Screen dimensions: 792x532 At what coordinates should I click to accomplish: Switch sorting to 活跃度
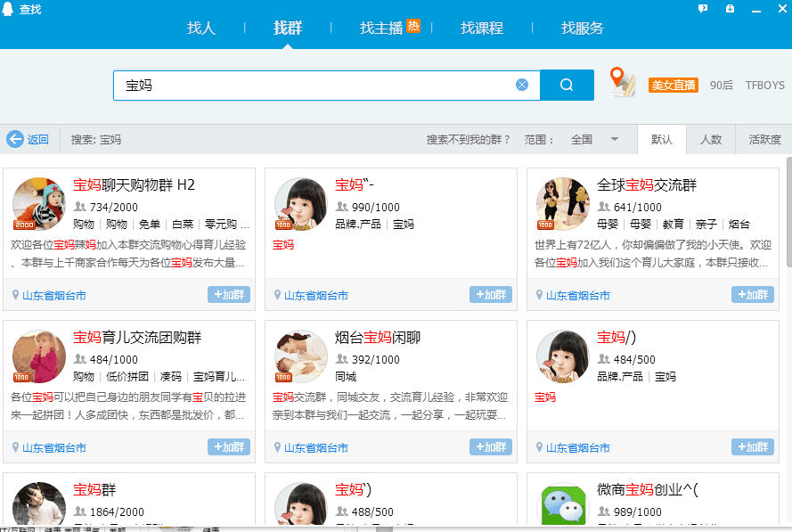pos(763,139)
